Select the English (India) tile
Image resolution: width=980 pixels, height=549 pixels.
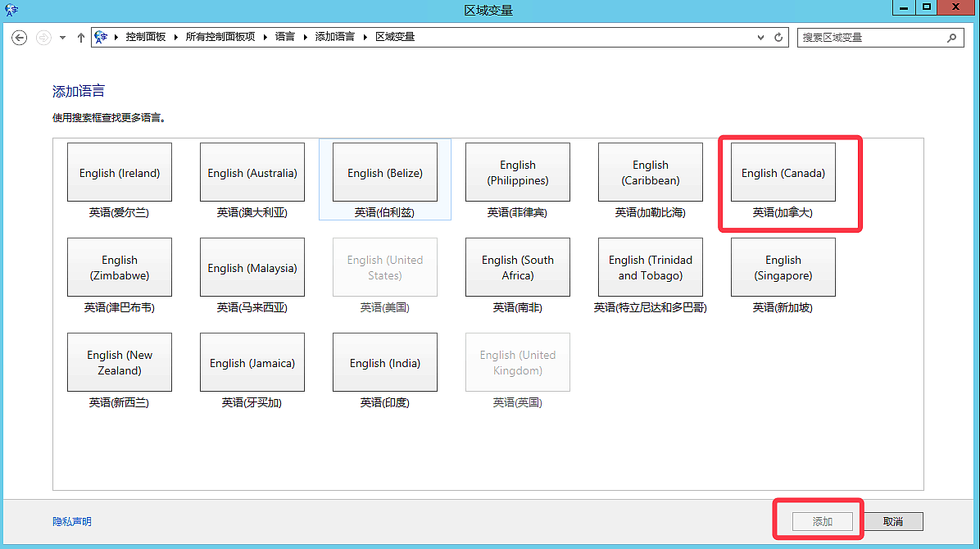[385, 363]
